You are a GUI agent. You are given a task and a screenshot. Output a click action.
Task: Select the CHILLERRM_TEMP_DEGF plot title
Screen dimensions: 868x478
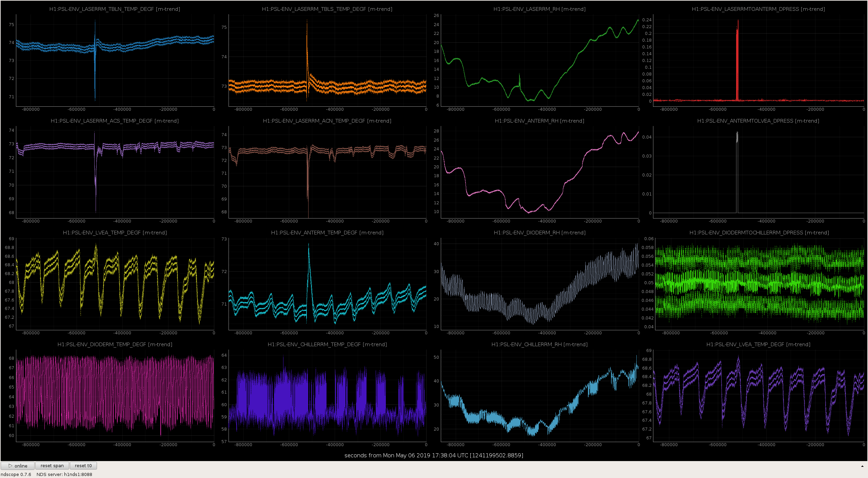tap(327, 345)
